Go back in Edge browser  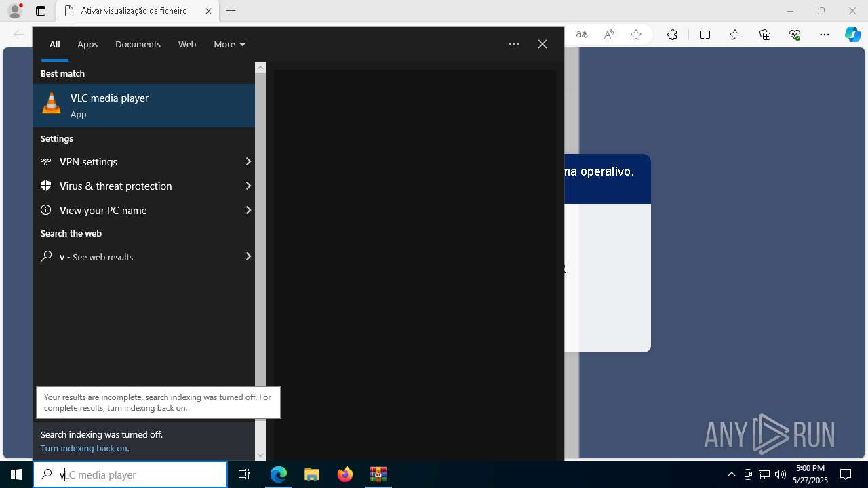[x=18, y=35]
